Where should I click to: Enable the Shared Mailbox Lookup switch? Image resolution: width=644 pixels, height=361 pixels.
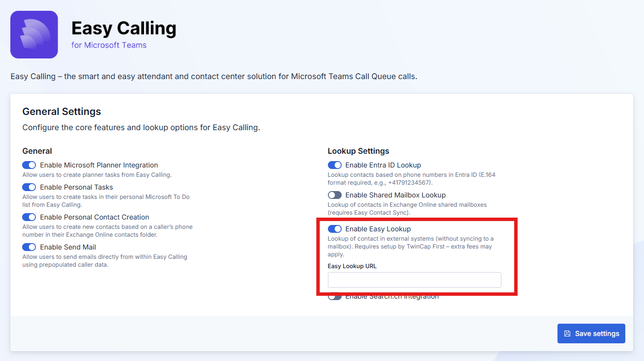click(x=334, y=195)
